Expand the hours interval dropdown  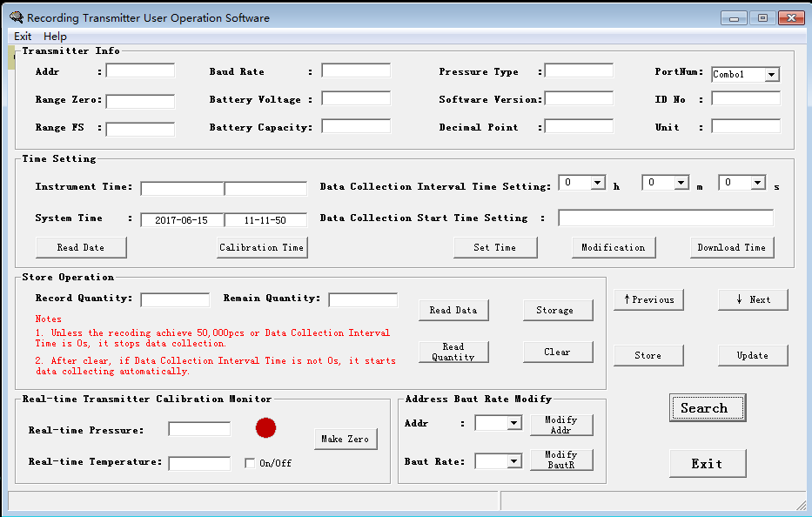tap(582, 183)
